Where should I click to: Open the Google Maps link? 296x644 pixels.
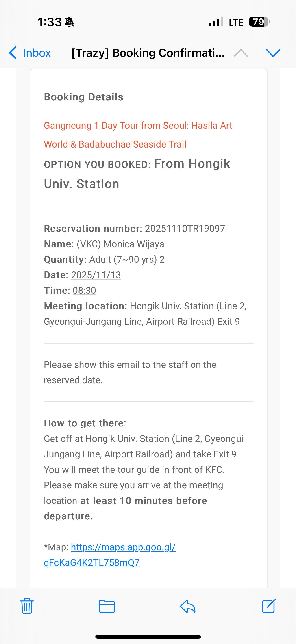[x=110, y=555]
